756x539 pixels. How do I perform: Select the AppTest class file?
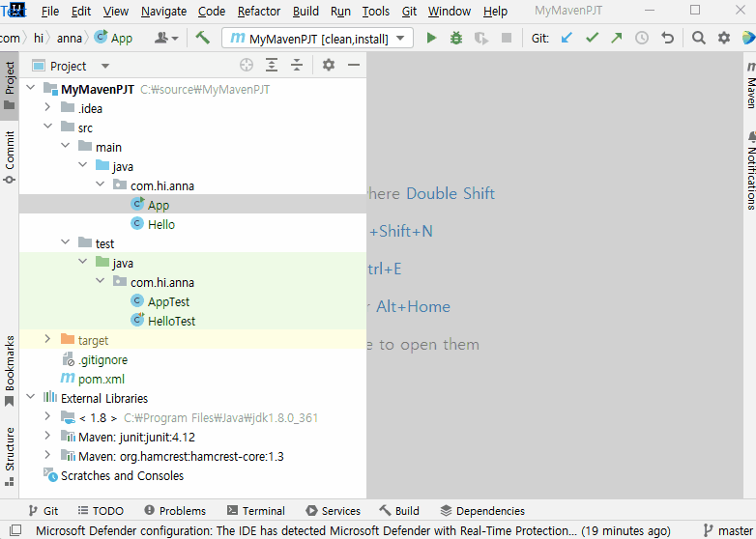click(x=192, y=301)
